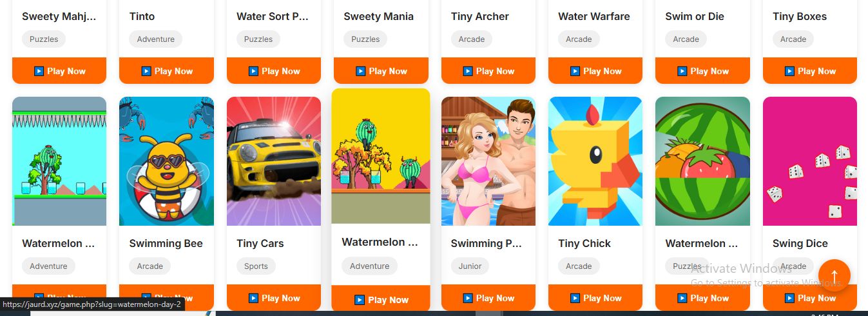Open the Tiny Cars yellow car thumbnail

[274, 161]
